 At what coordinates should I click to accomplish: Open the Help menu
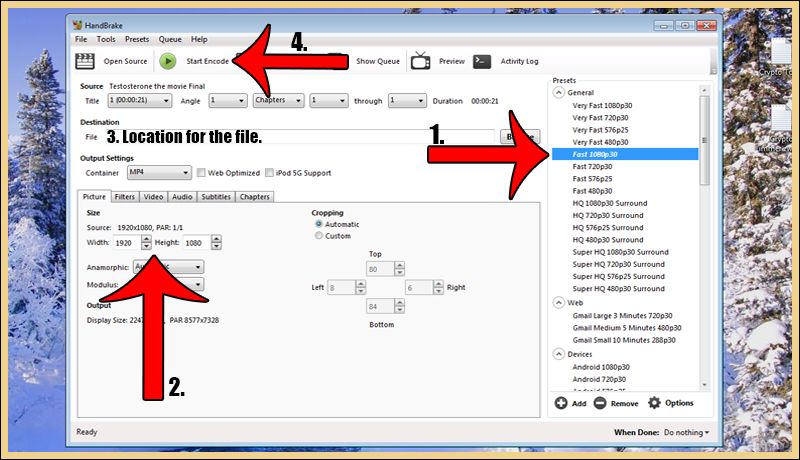(199, 39)
